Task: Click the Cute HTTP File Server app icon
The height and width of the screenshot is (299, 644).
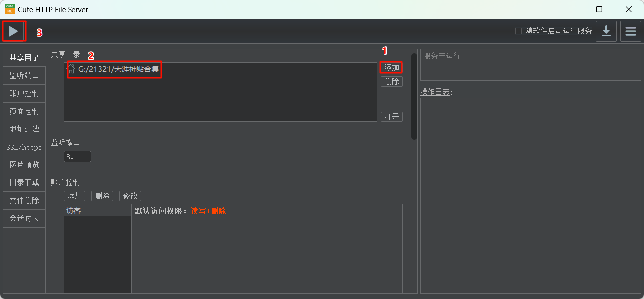Action: click(x=10, y=9)
